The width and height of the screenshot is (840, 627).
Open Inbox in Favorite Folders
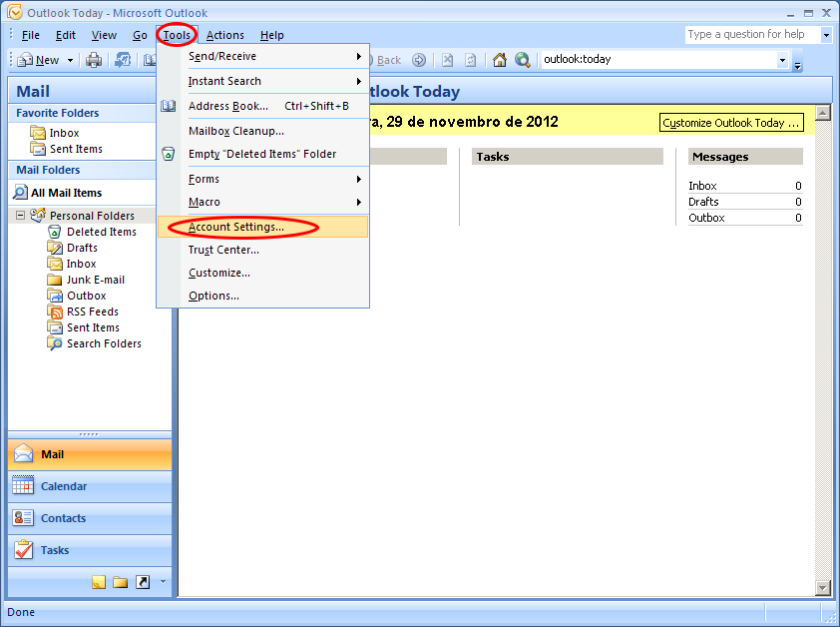click(x=64, y=133)
